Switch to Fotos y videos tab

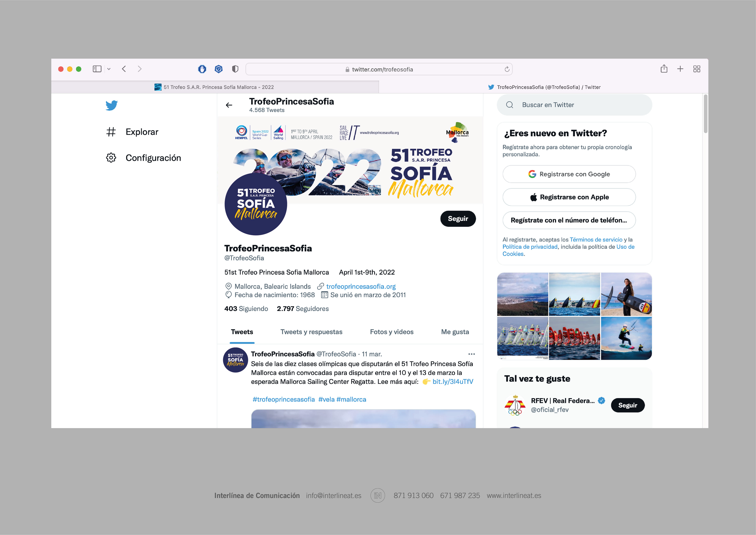[x=392, y=332]
